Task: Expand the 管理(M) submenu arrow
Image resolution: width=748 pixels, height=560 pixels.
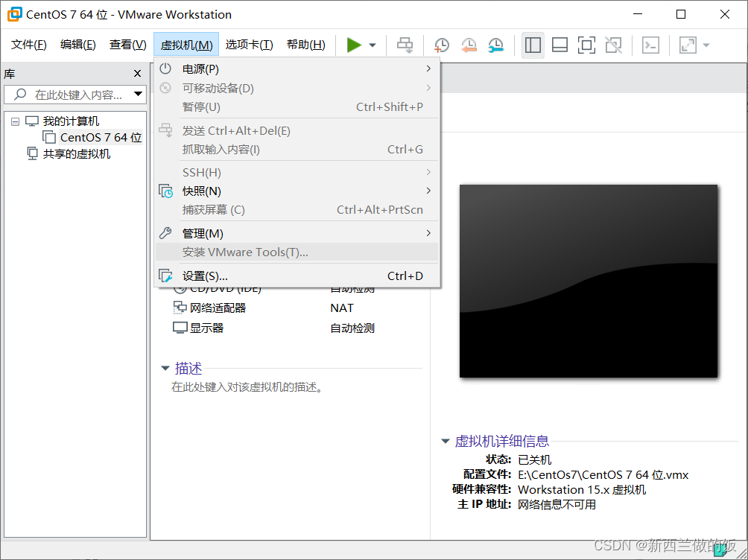Action: point(428,233)
